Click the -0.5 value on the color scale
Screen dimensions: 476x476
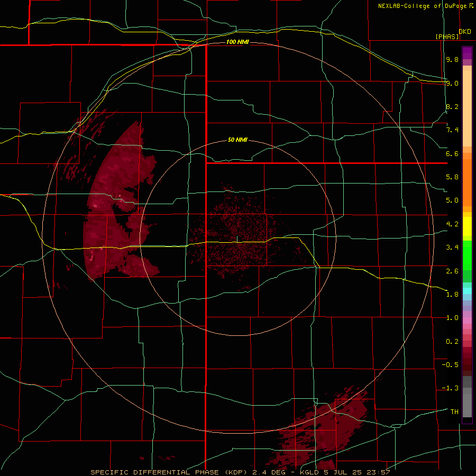coord(450,364)
